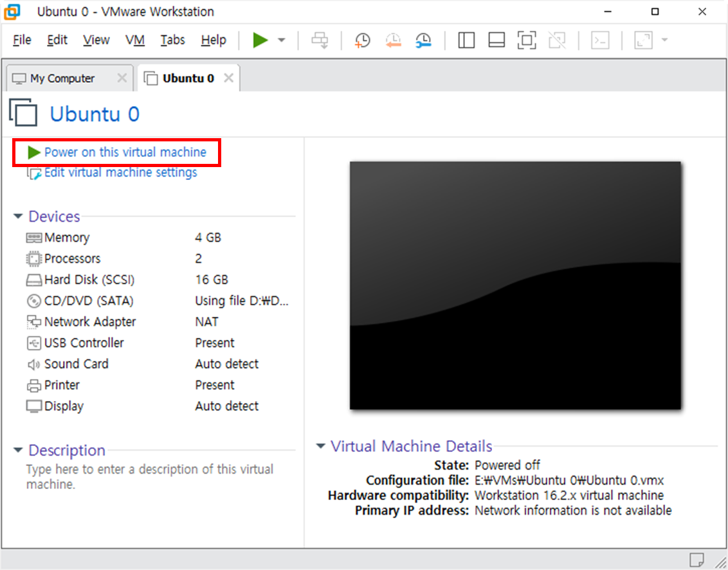Click the VMware application icon in title bar
The image size is (728, 570).
[12, 12]
